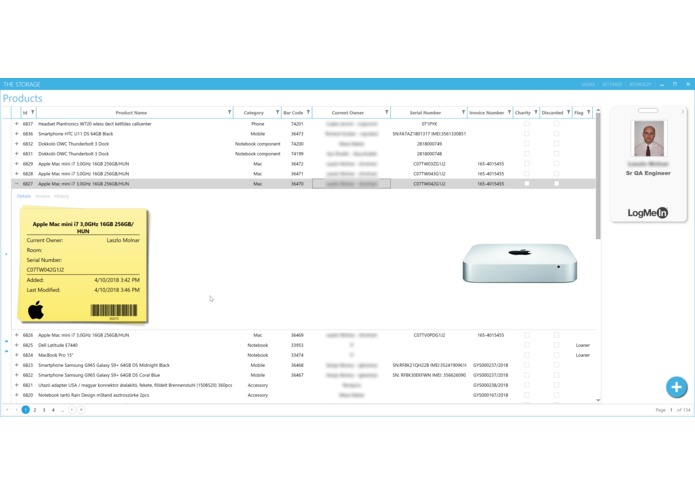
Task: Open filter for the Current Owner column
Action: [387, 113]
